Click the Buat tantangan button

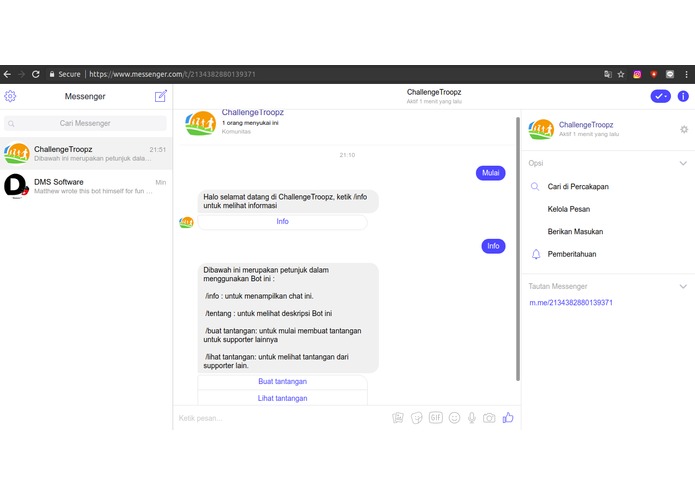pos(282,381)
